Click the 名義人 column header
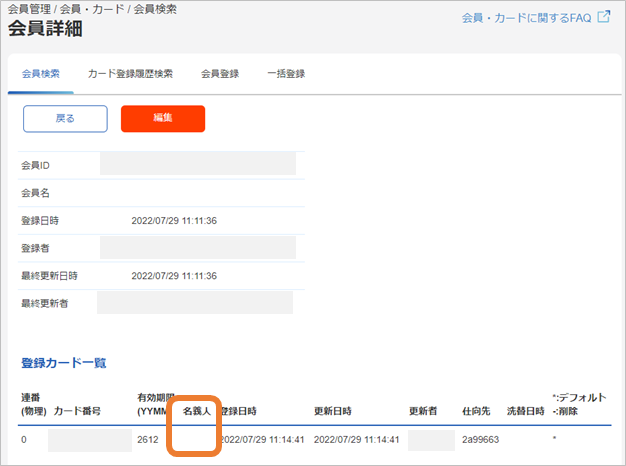626x466 pixels. click(197, 411)
